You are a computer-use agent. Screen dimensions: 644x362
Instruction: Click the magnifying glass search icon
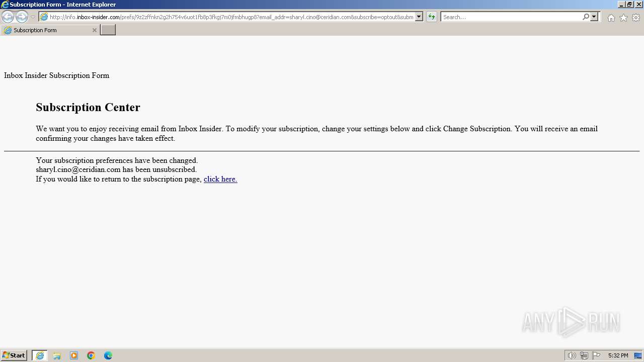tap(586, 17)
